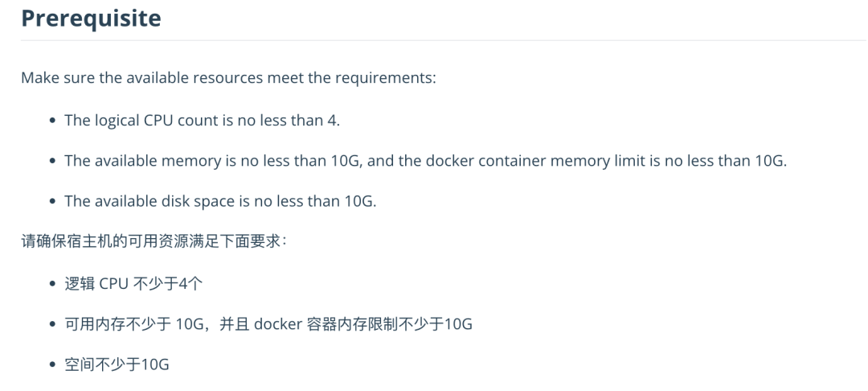Click the bullet before 'The available memory'
Image resolution: width=868 pixels, height=391 pixels.
tap(52, 161)
